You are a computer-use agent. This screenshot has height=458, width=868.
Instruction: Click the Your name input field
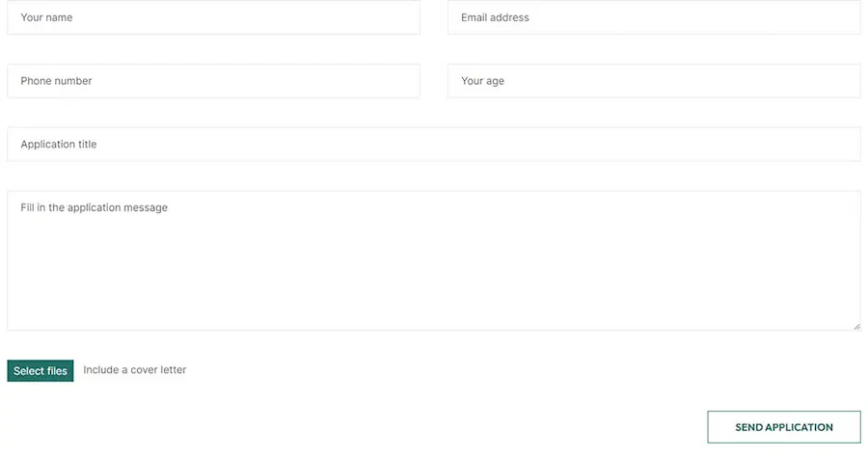tap(213, 17)
